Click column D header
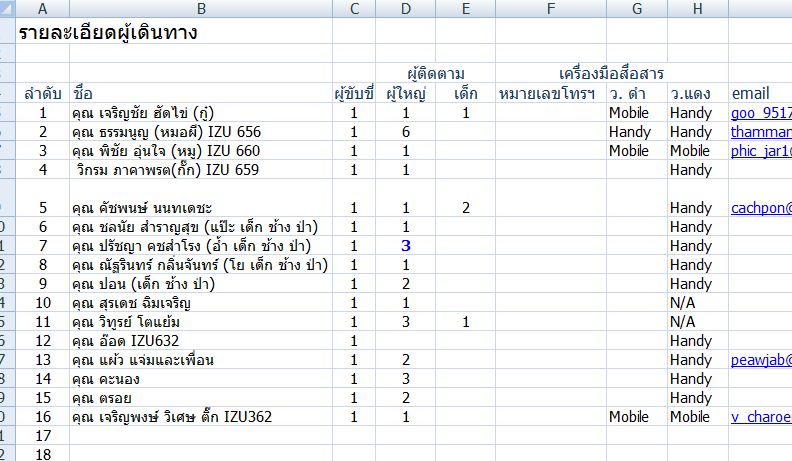Image resolution: width=792 pixels, height=461 pixels. 405,9
